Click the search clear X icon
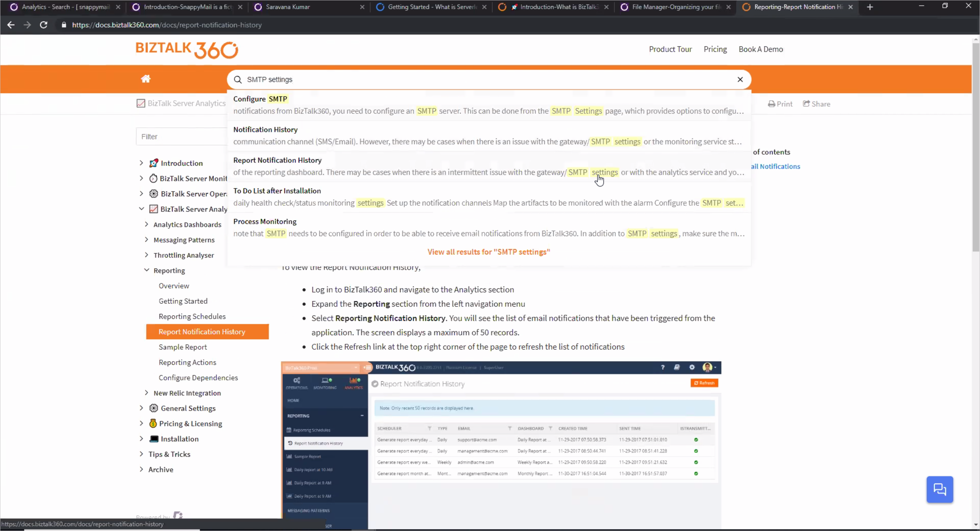Screen dimensions: 980x531 coord(741,79)
